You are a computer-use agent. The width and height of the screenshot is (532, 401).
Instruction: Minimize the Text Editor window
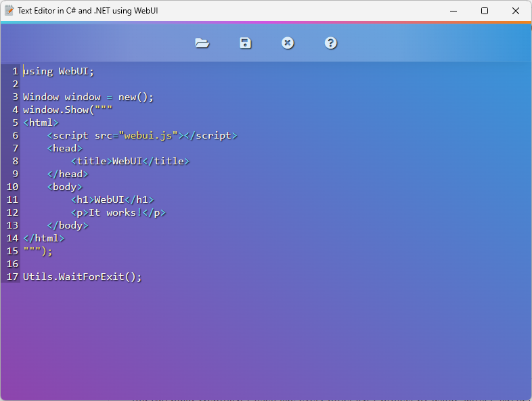452,11
